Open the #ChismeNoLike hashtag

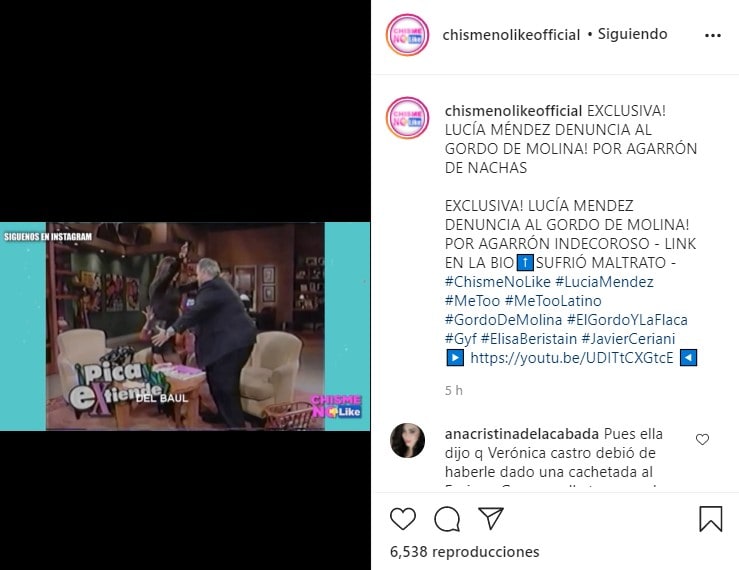(x=498, y=281)
